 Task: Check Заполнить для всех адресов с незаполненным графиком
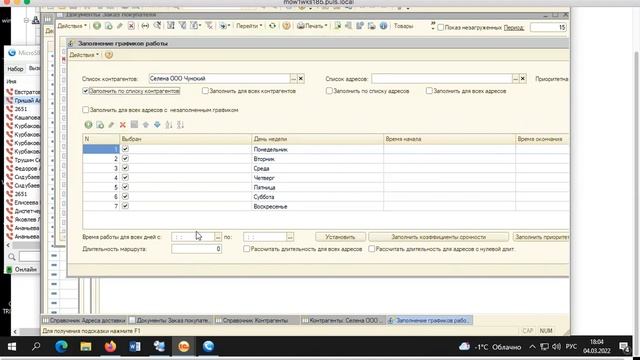click(x=85, y=110)
